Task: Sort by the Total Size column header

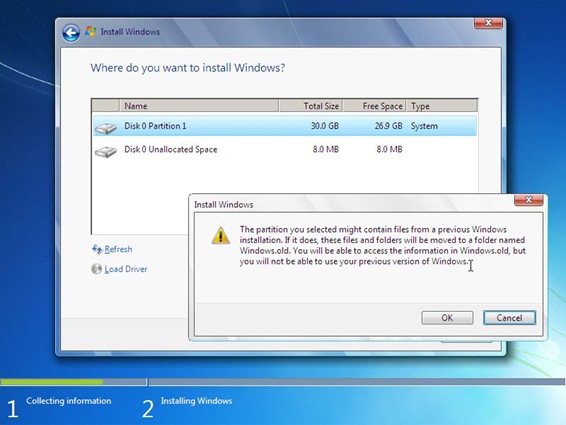Action: [x=310, y=106]
